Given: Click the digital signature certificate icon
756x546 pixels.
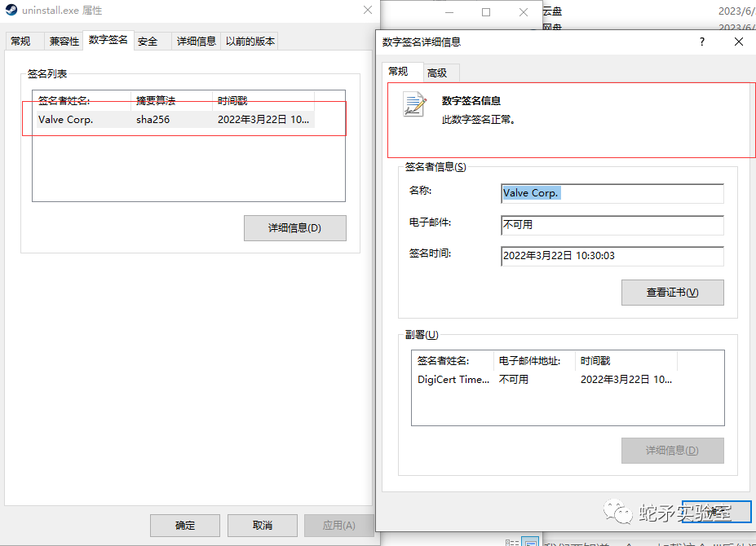Looking at the screenshot, I should (x=414, y=104).
